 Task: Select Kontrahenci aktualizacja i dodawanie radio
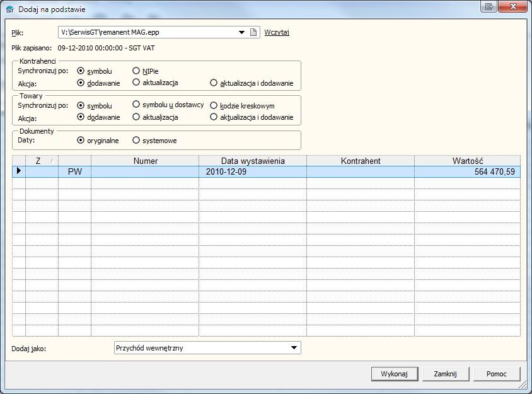214,83
